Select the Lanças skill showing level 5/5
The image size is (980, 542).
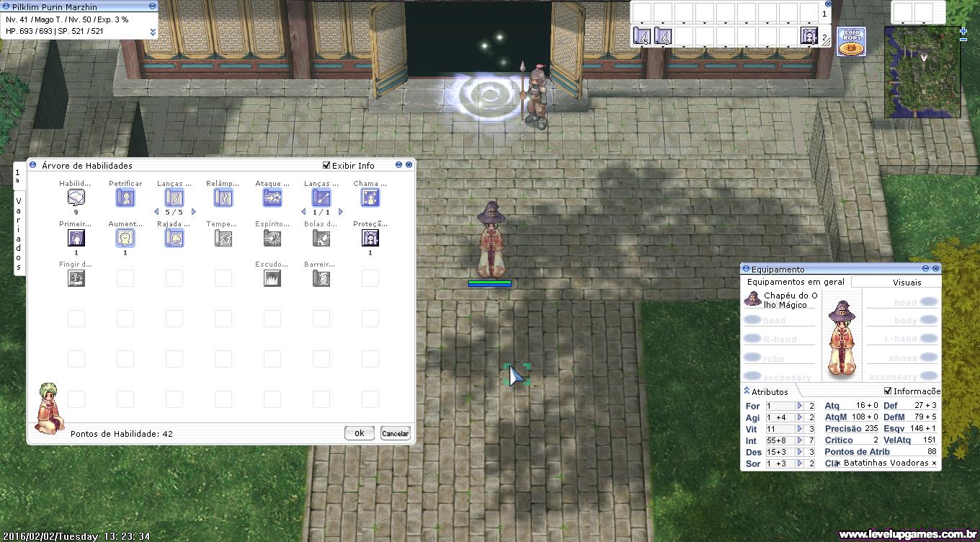[174, 198]
